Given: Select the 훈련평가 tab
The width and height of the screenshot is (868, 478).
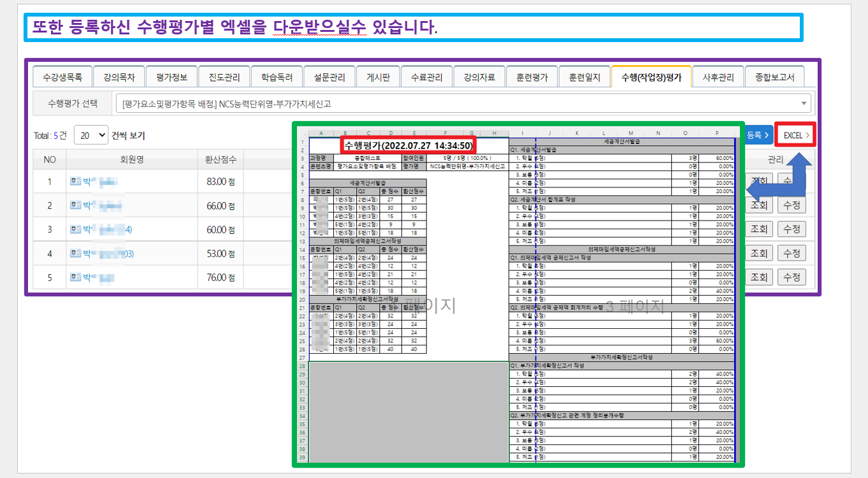Looking at the screenshot, I should pos(532,78).
